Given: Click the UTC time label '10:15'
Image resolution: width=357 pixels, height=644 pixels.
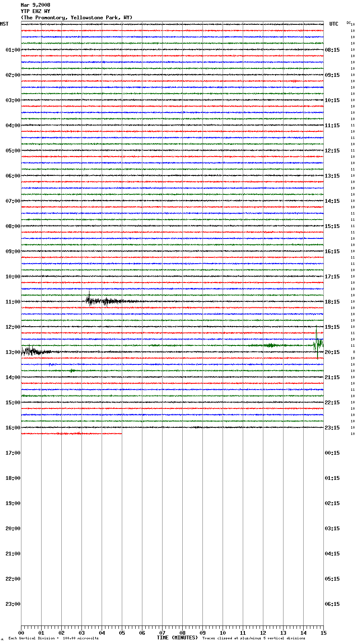Looking at the screenshot, I should [x=332, y=100].
